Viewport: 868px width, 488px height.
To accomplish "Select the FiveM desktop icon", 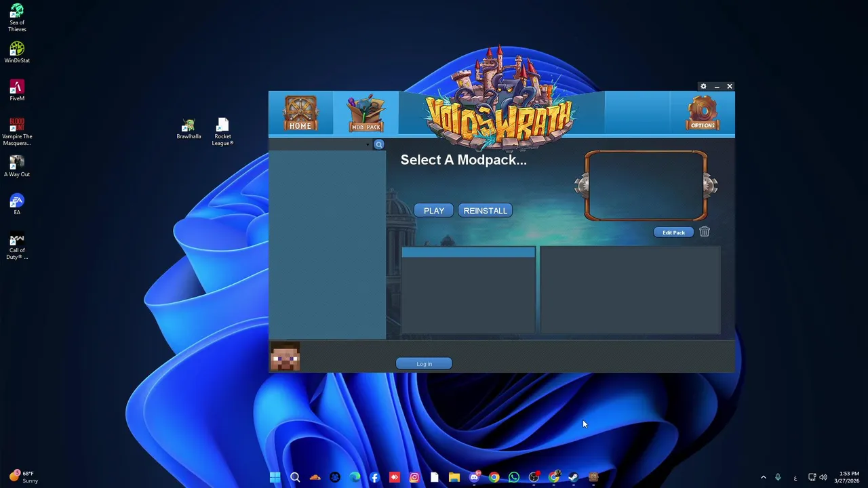I will (17, 90).
